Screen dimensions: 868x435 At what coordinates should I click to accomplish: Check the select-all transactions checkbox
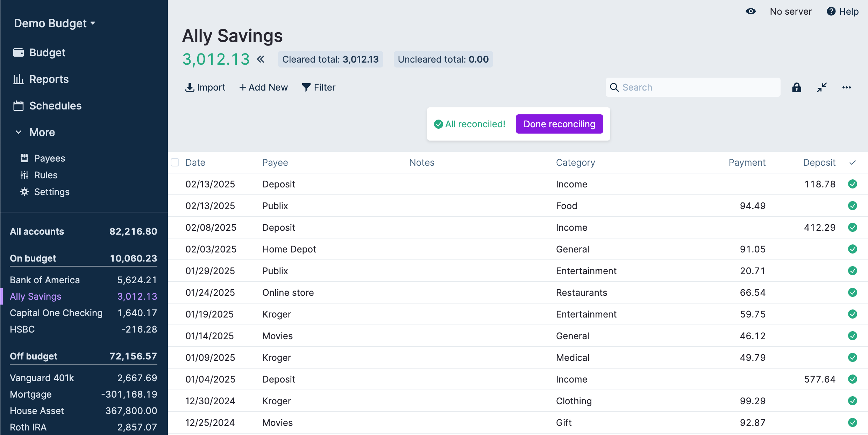click(175, 162)
